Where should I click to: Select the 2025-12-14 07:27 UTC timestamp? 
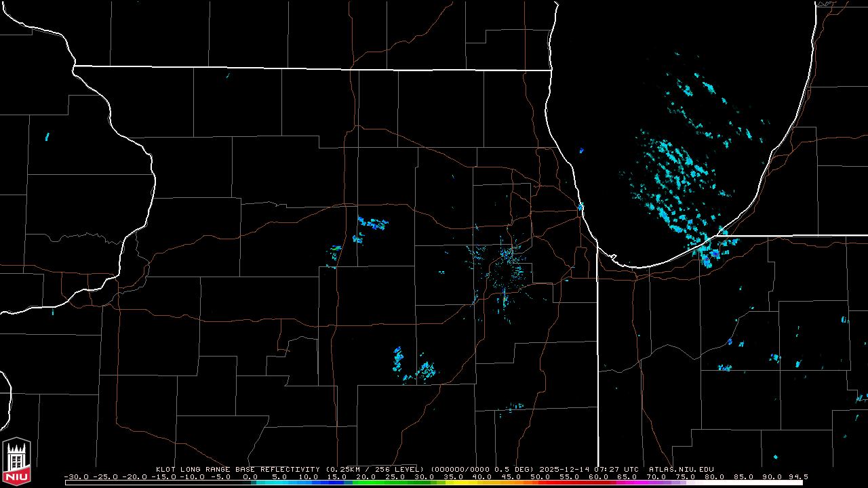click(589, 469)
